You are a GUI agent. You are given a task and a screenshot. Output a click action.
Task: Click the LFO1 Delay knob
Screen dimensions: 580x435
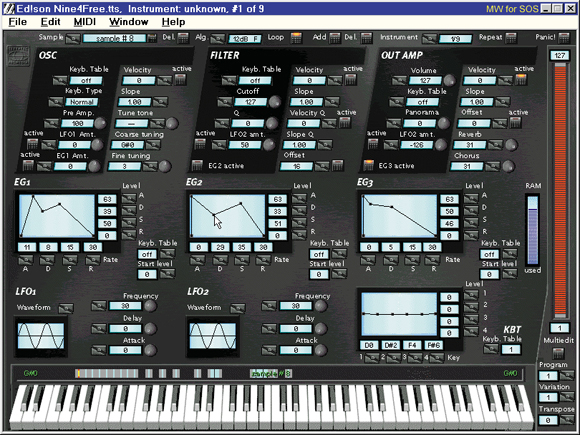tap(150, 328)
